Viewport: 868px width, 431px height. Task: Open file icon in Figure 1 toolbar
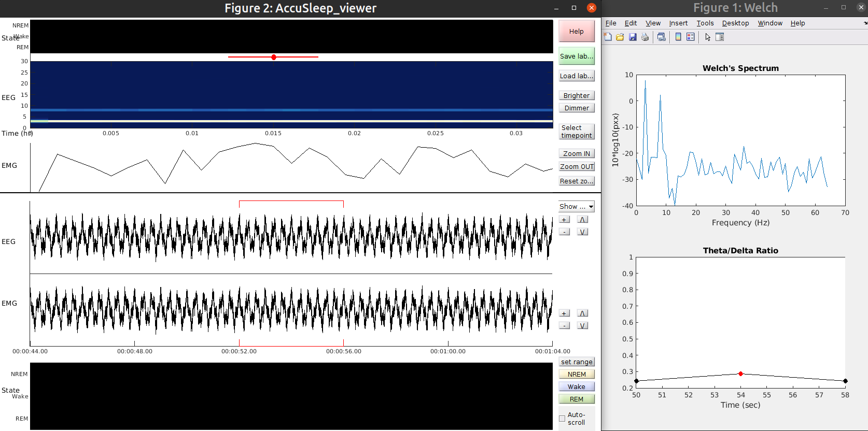[x=620, y=37]
